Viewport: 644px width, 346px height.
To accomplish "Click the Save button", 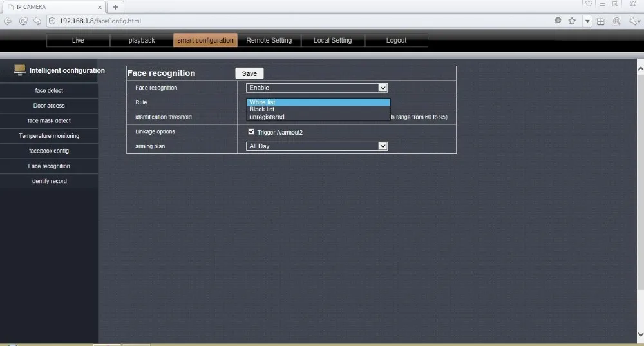I will pyautogui.click(x=249, y=73).
